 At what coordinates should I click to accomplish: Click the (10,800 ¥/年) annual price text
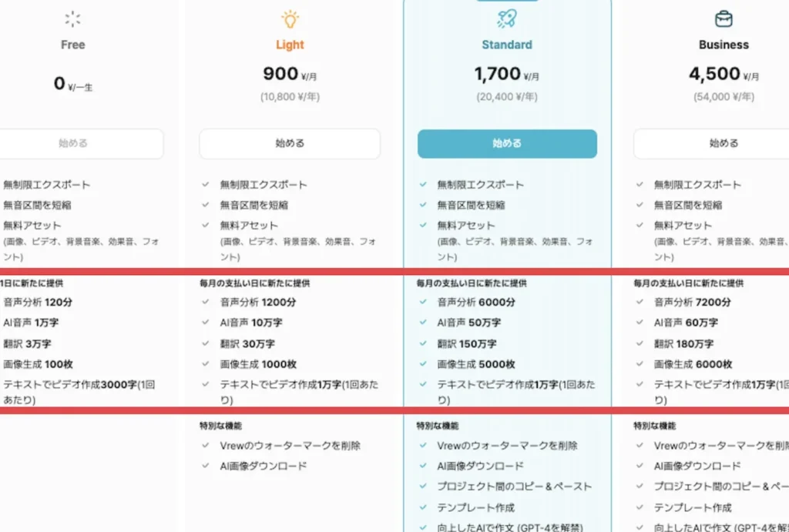coord(290,97)
